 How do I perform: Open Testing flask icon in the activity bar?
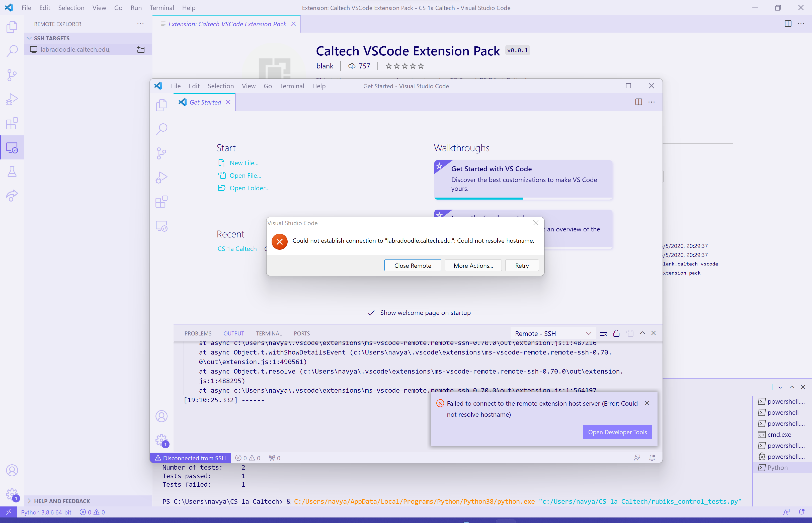coord(12,171)
